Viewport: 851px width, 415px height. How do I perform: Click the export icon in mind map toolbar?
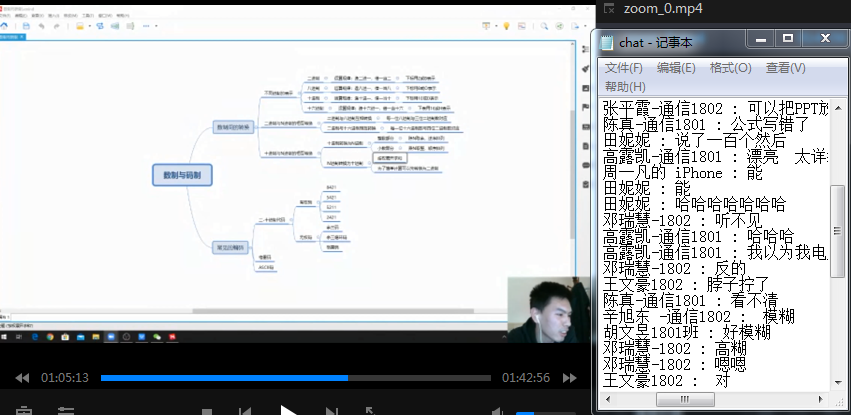575,25
